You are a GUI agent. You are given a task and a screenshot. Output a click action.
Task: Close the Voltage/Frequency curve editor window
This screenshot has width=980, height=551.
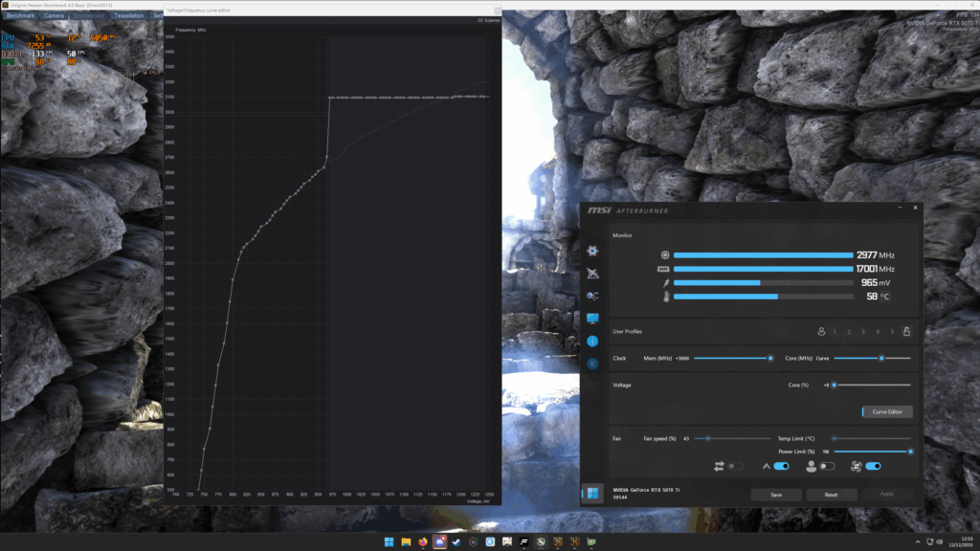click(x=498, y=11)
